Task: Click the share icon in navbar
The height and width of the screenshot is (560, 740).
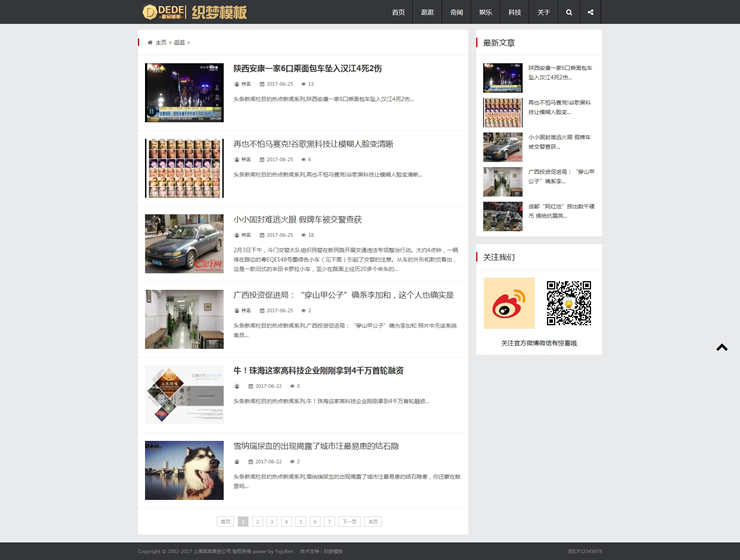Action: pos(590,12)
